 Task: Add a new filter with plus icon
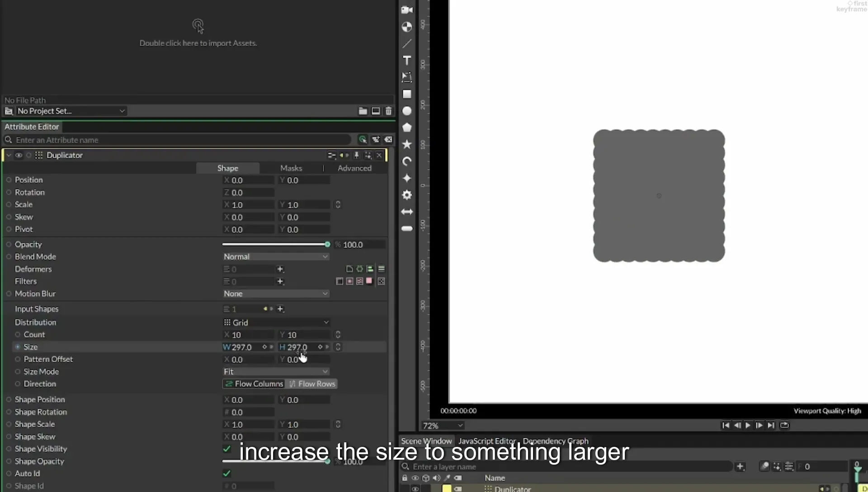[280, 281]
